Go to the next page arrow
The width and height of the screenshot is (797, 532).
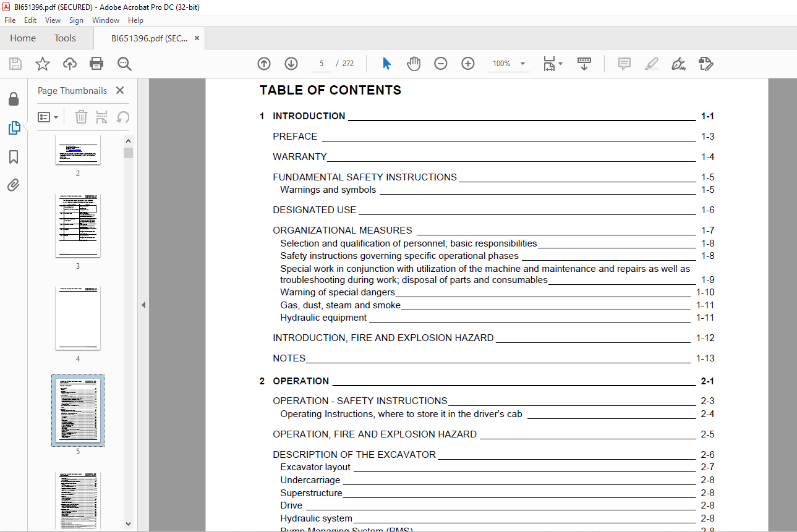[291, 63]
